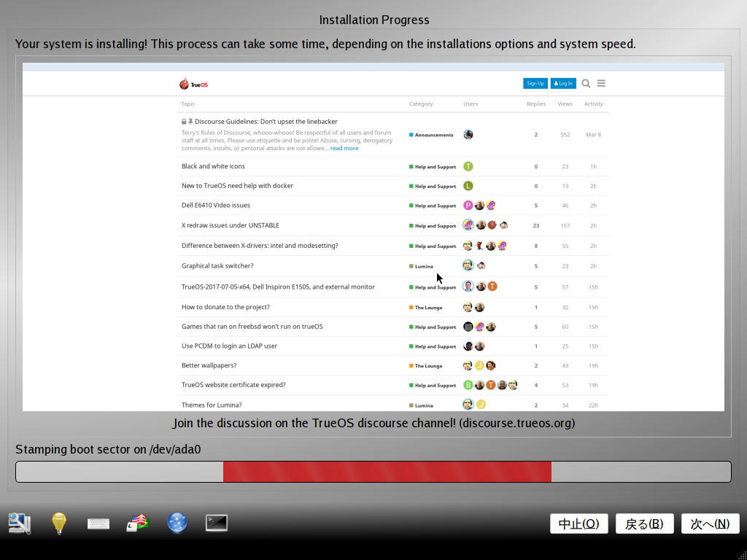747x560 pixels.
Task: Click yellow J avatar on Themes for Lumina row
Action: 481,405
